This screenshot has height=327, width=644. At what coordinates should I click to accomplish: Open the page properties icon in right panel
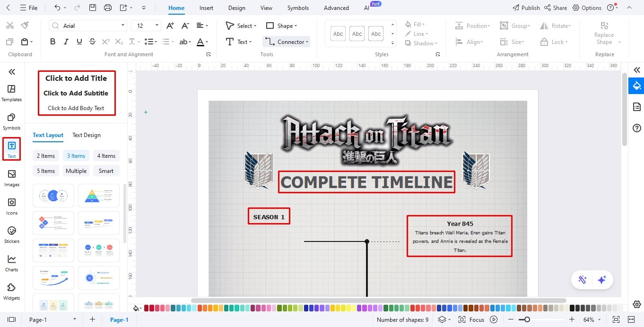pyautogui.click(x=637, y=107)
